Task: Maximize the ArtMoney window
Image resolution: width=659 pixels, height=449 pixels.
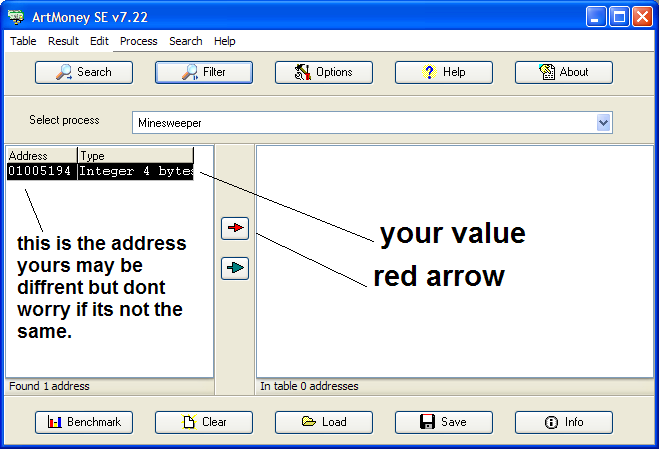Action: 619,17
